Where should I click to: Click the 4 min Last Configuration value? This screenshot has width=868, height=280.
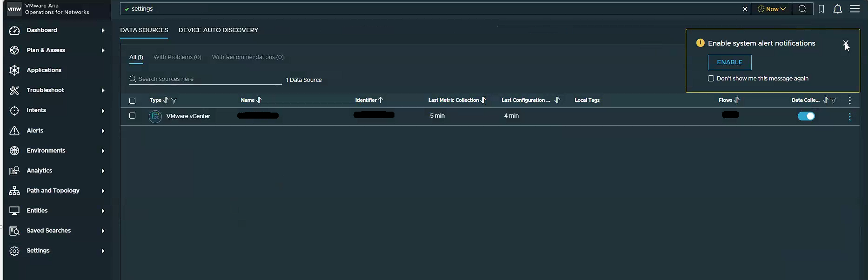(511, 116)
